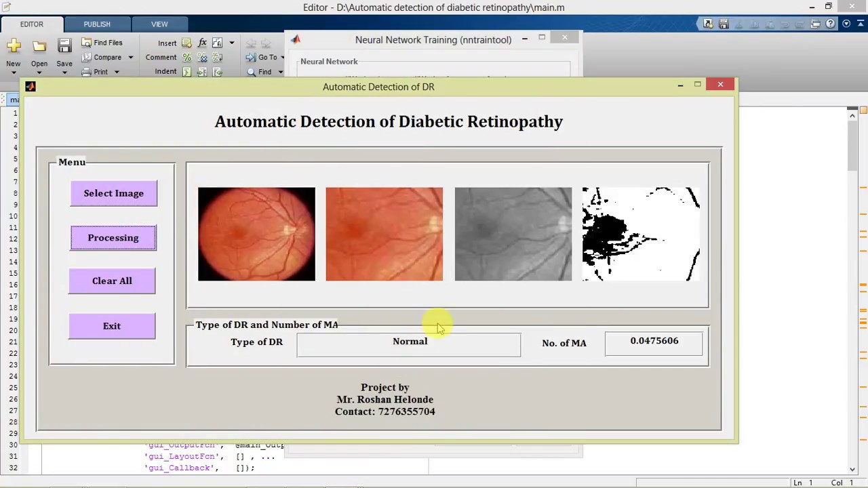Click MATLAB logo in Automatic Detection of DR title bar
Image resolution: width=868 pixels, height=488 pixels.
pos(30,86)
